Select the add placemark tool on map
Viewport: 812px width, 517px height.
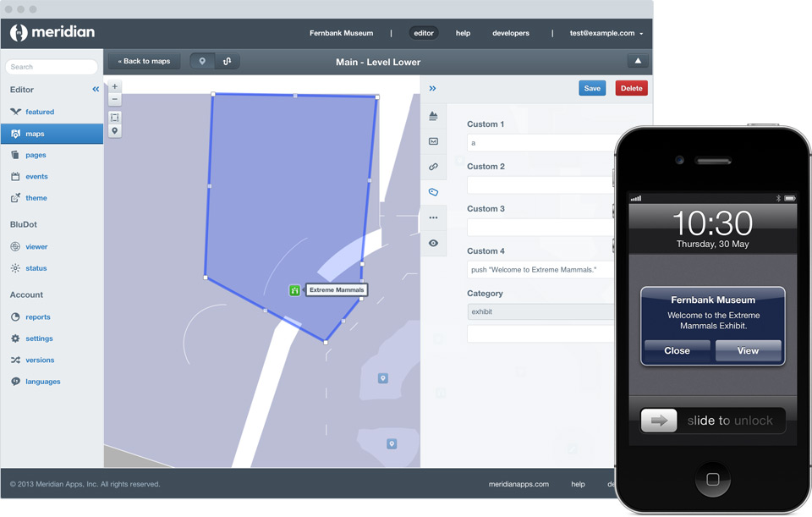[x=115, y=131]
